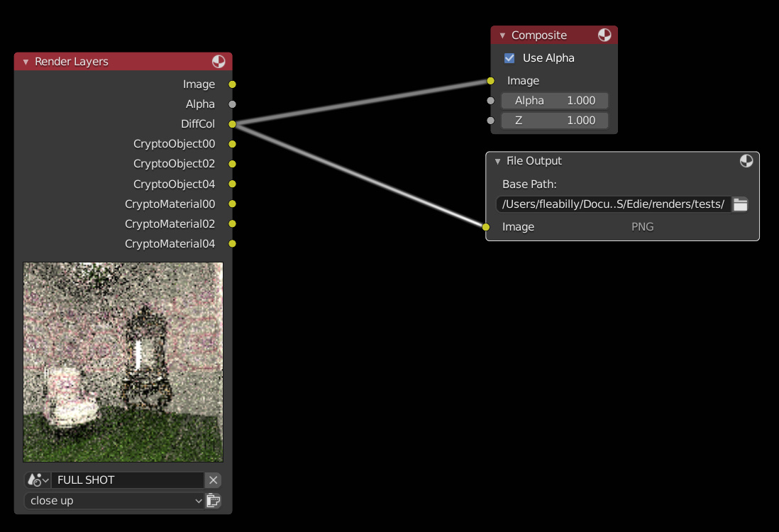This screenshot has width=779, height=532.
Task: Click the Alpha input socket on Composite node
Action: pos(490,100)
